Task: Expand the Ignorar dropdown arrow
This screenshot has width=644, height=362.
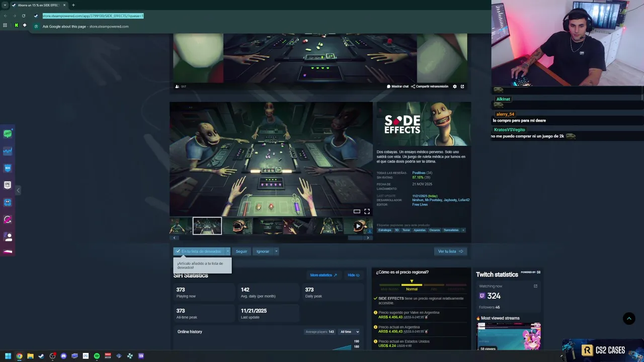Action: coord(276,251)
